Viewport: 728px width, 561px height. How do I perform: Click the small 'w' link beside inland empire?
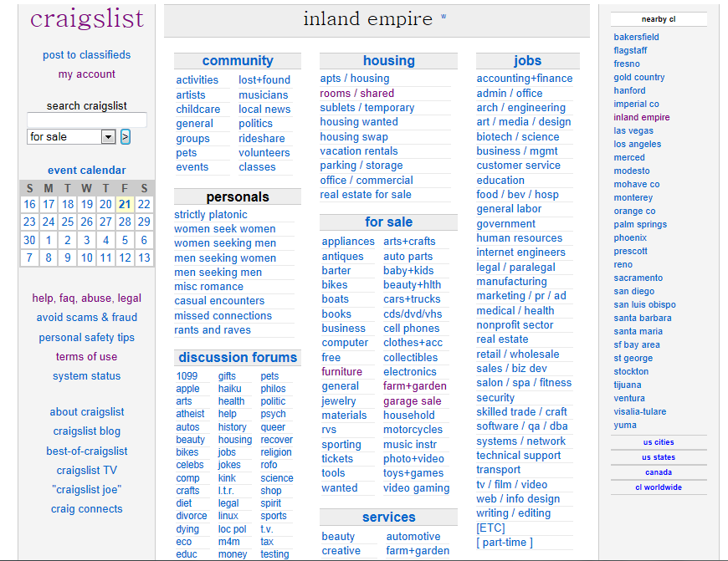(443, 16)
